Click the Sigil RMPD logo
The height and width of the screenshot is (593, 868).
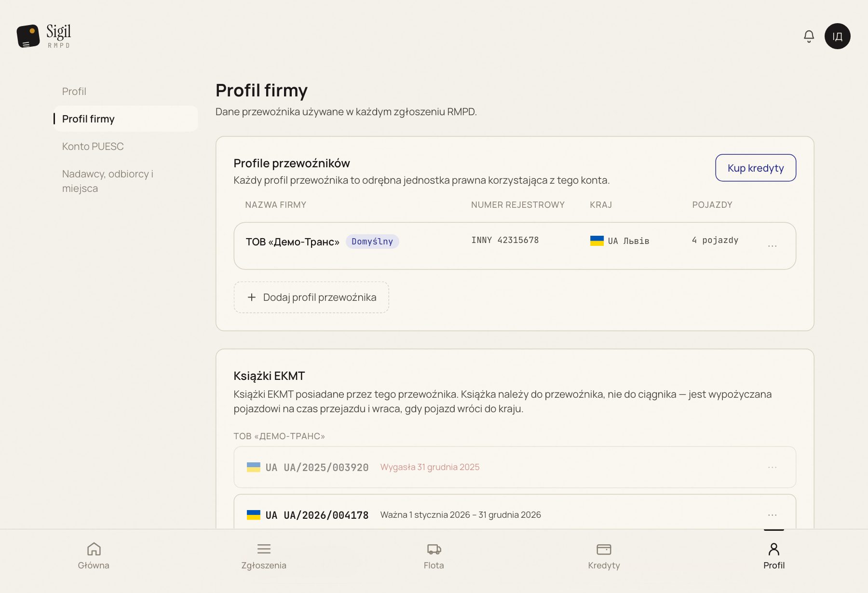(x=44, y=36)
